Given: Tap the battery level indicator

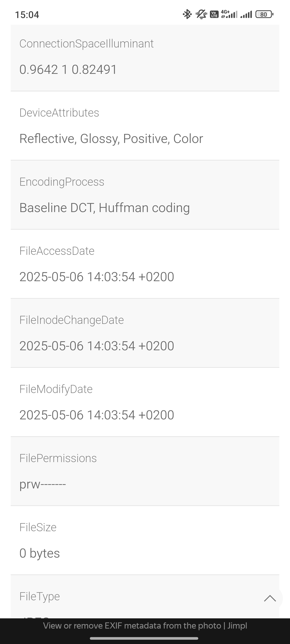Looking at the screenshot, I should coord(264,14).
